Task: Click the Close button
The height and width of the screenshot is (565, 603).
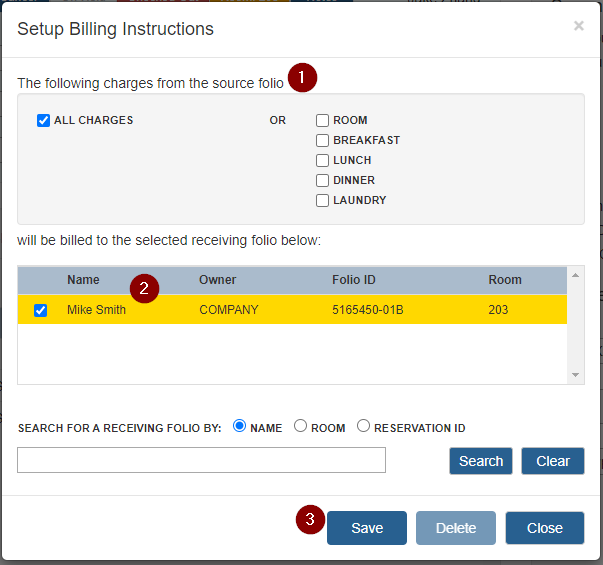Action: pos(545,528)
